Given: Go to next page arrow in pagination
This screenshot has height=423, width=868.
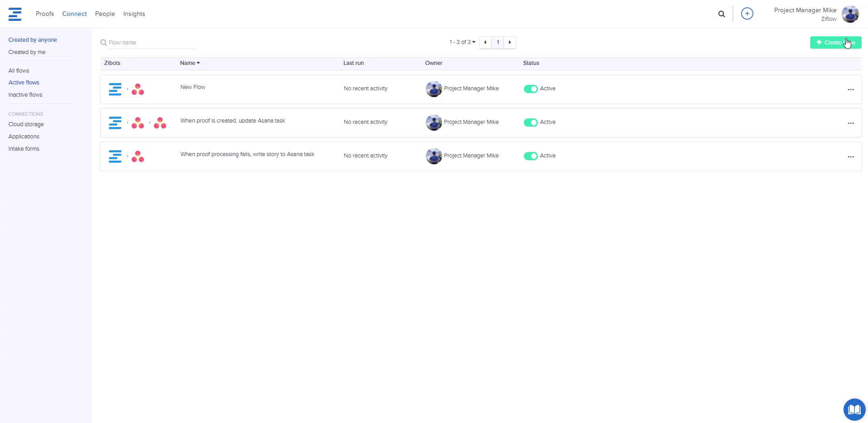Looking at the screenshot, I should coord(510,42).
